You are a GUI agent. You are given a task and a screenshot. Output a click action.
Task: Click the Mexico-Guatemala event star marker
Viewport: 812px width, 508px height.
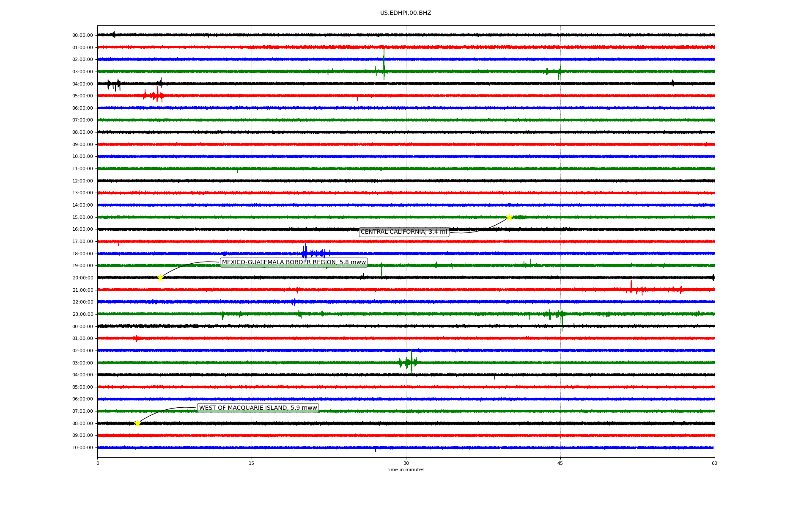tap(160, 278)
